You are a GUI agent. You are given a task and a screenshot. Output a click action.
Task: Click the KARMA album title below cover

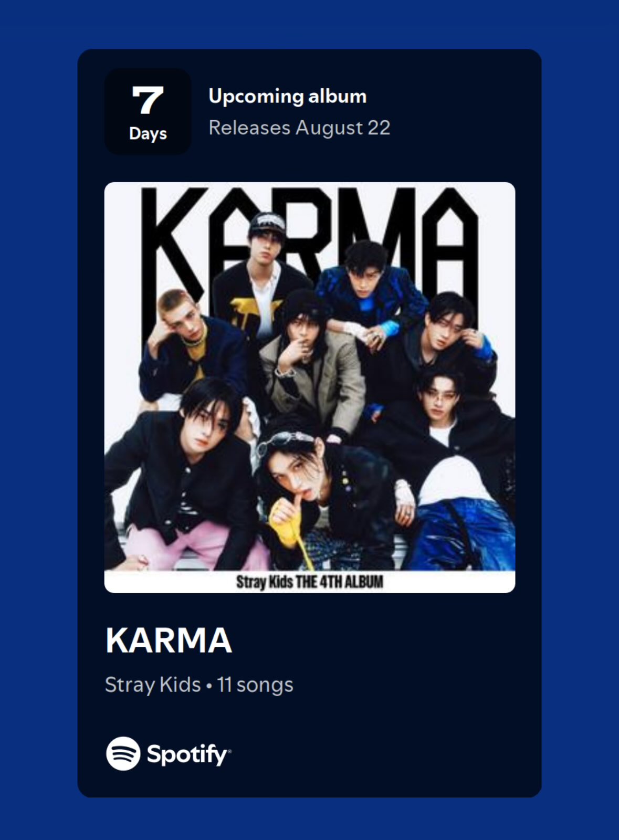[169, 640]
